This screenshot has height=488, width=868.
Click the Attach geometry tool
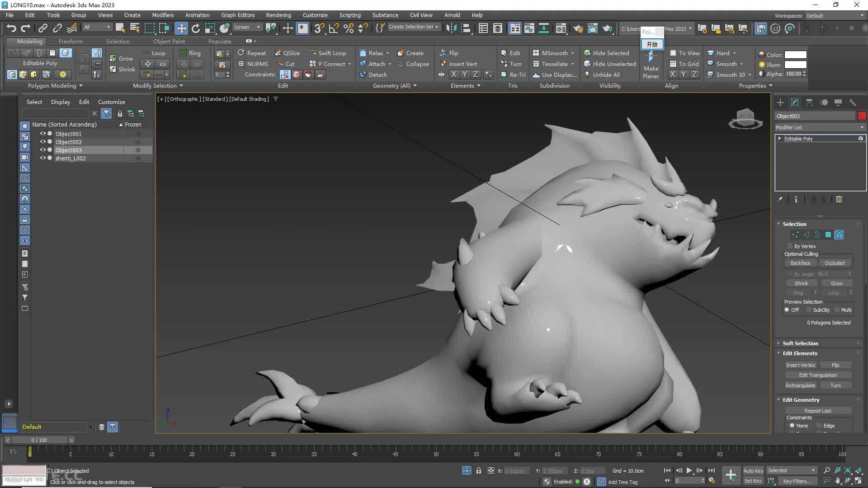373,64
